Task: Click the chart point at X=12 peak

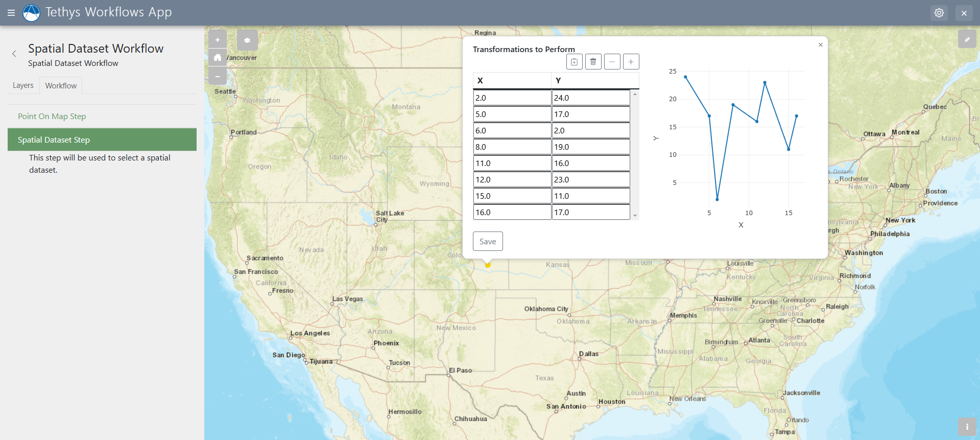Action: point(764,82)
